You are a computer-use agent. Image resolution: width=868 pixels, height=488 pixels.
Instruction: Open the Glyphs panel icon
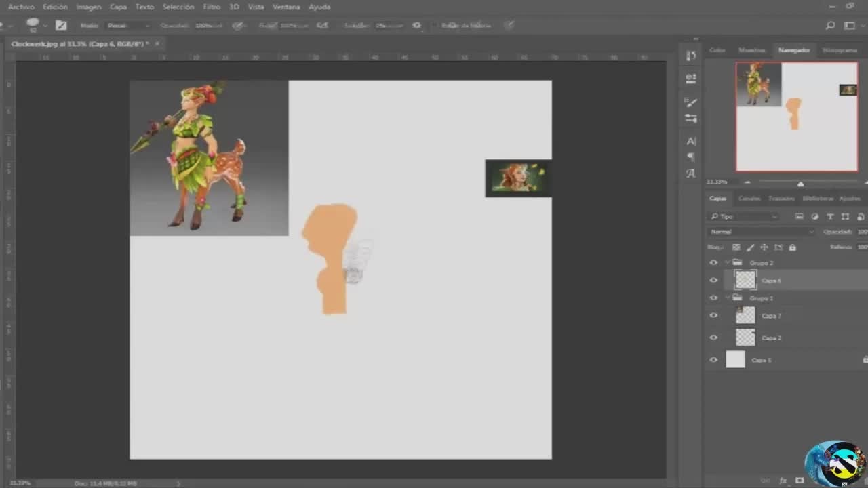[x=691, y=173]
